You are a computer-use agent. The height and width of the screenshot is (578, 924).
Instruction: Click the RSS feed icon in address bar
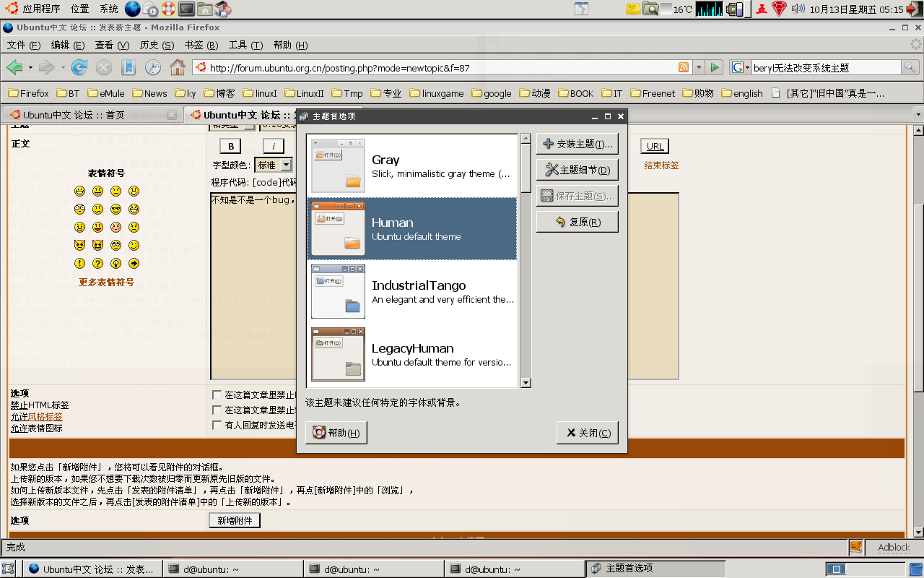pos(684,67)
